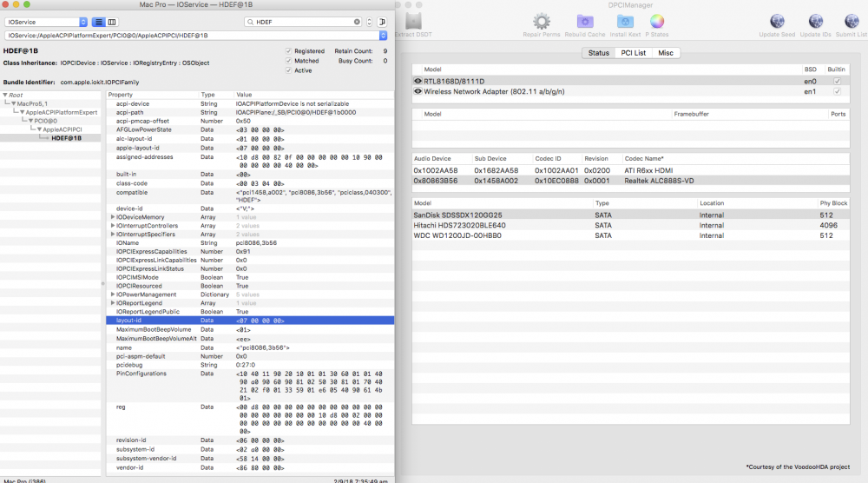Switch to list view in IORegistryExplorer

pyautogui.click(x=99, y=23)
